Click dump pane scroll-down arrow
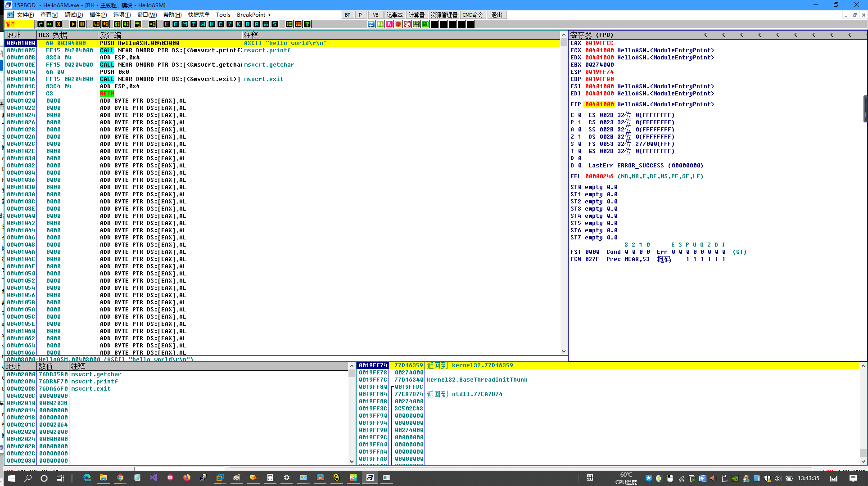Screen dimensions: 868x486 click(352, 461)
